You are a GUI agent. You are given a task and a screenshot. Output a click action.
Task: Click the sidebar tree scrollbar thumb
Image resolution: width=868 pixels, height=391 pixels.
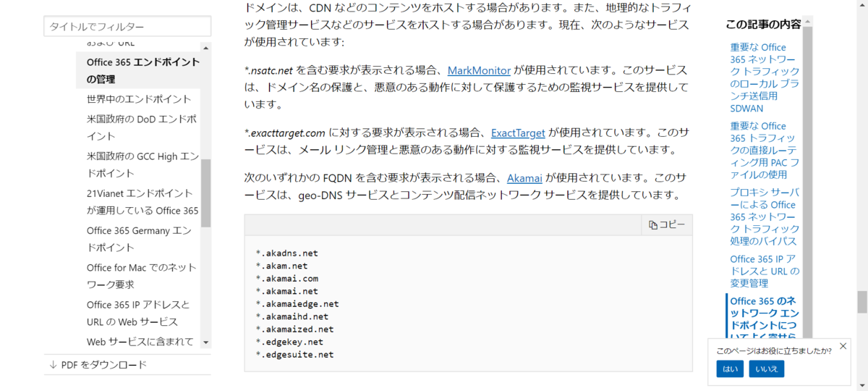206,193
